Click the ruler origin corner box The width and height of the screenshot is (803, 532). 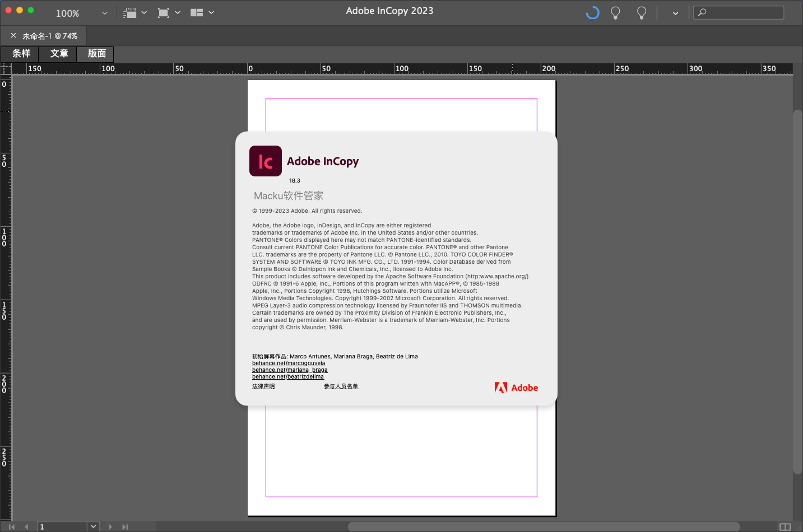[x=6, y=68]
